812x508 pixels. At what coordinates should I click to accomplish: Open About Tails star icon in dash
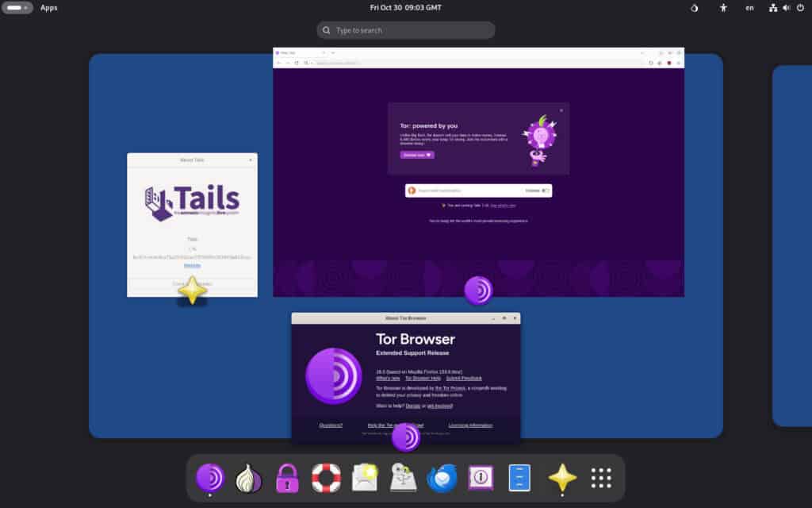(x=562, y=477)
